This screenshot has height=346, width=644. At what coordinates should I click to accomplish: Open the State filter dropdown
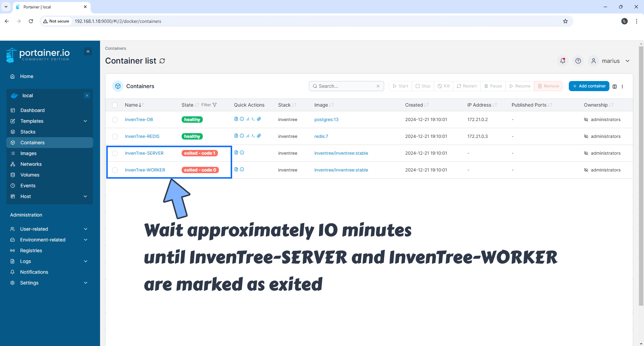[209, 105]
